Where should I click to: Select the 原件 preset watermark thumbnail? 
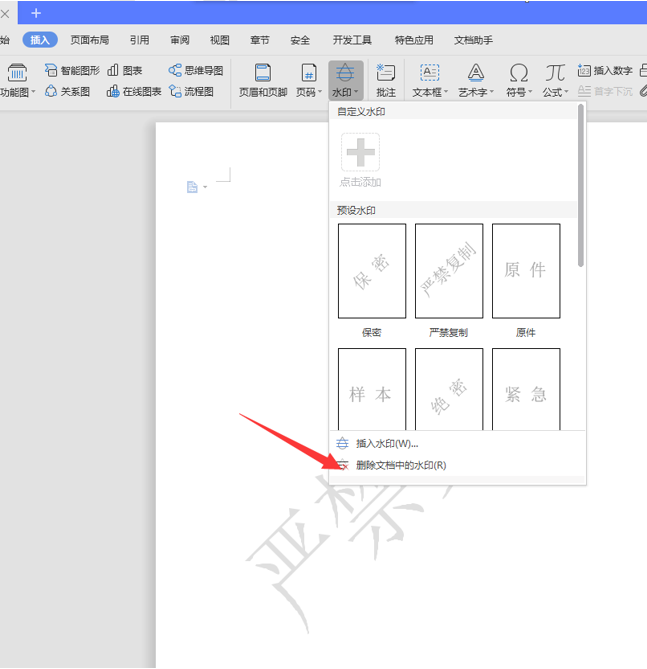526,271
